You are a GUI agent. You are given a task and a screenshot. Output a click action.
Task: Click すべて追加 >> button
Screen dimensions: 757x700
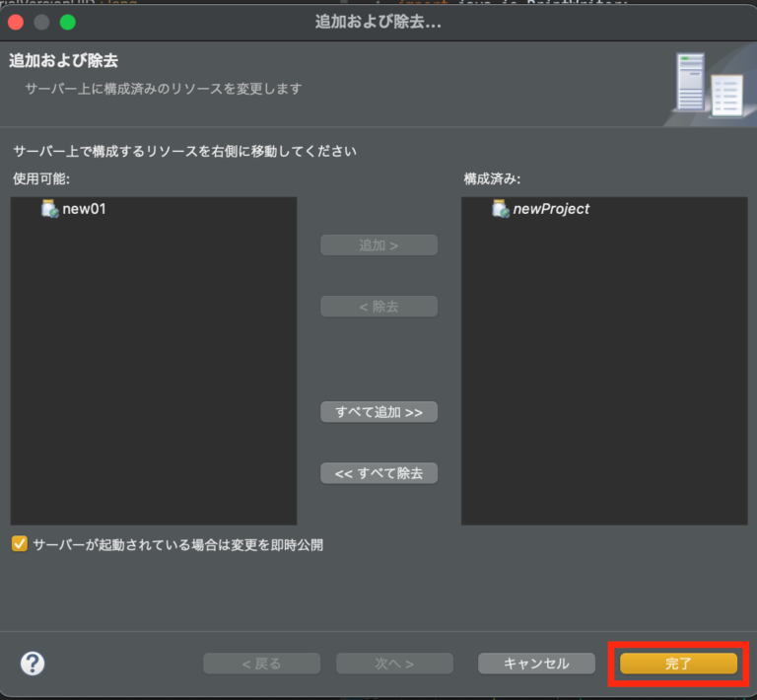(378, 412)
